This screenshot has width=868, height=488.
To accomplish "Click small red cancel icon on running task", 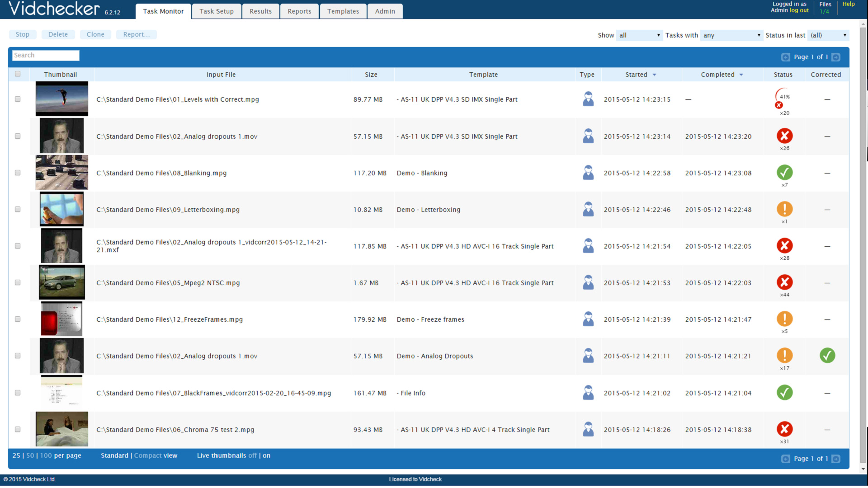I will tap(778, 105).
